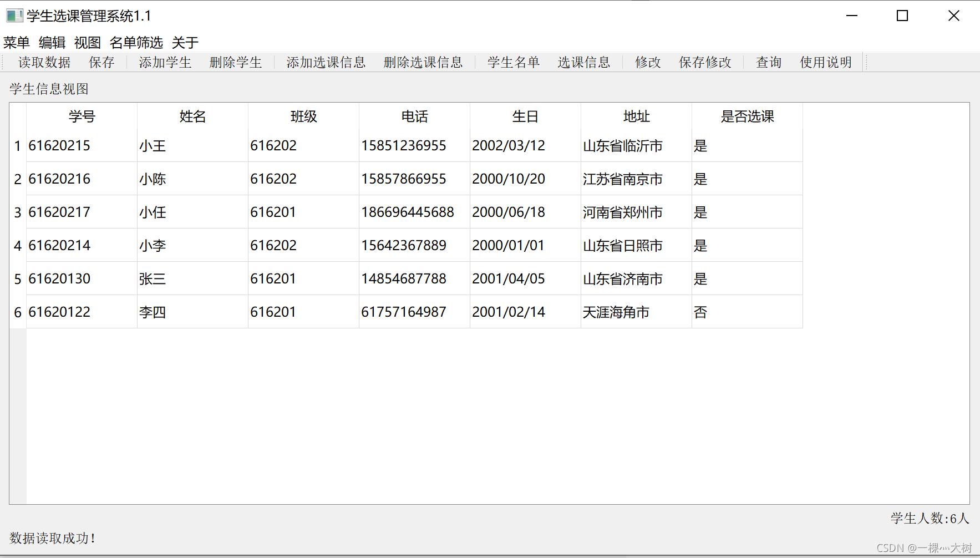This screenshot has width=980, height=558.
Task: Select the name cell 小李
Action: pyautogui.click(x=192, y=246)
